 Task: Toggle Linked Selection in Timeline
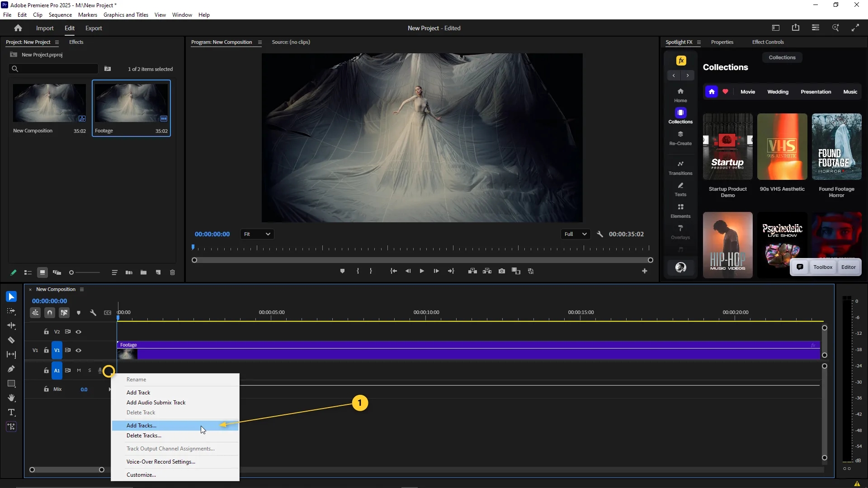[x=64, y=313]
